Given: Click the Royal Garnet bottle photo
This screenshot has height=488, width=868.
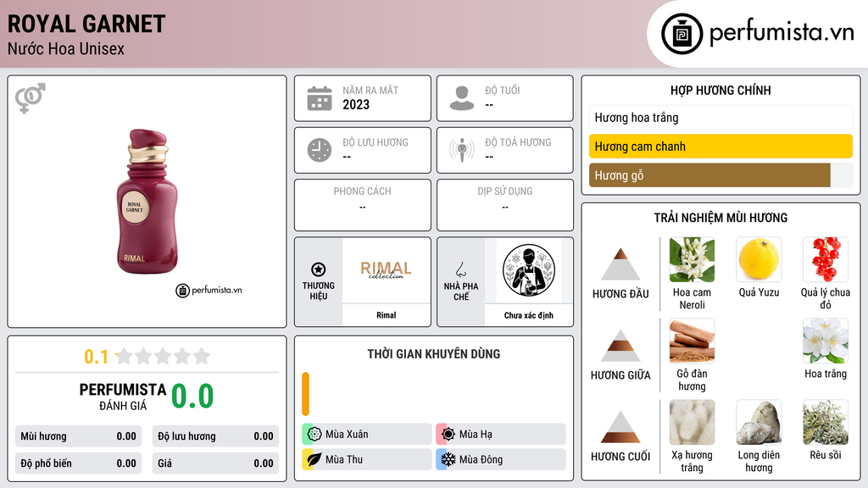Looking at the screenshot, I should coord(147,202).
